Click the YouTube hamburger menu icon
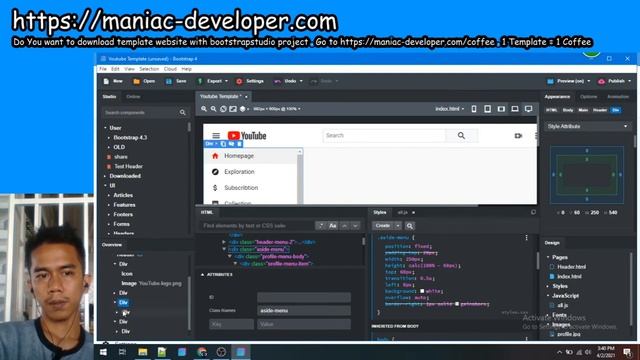 coord(216,136)
